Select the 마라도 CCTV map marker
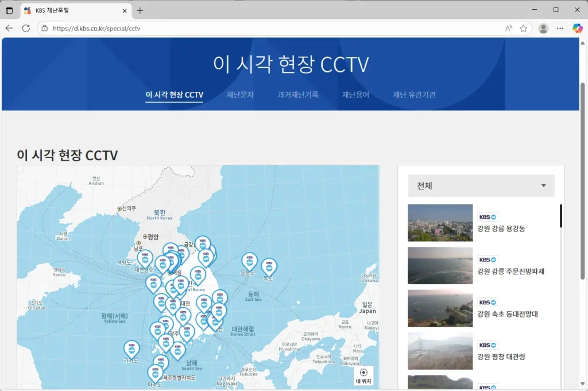 coord(155,373)
